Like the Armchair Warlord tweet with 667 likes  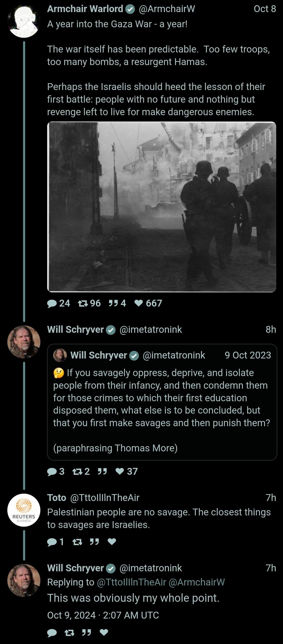point(139,303)
